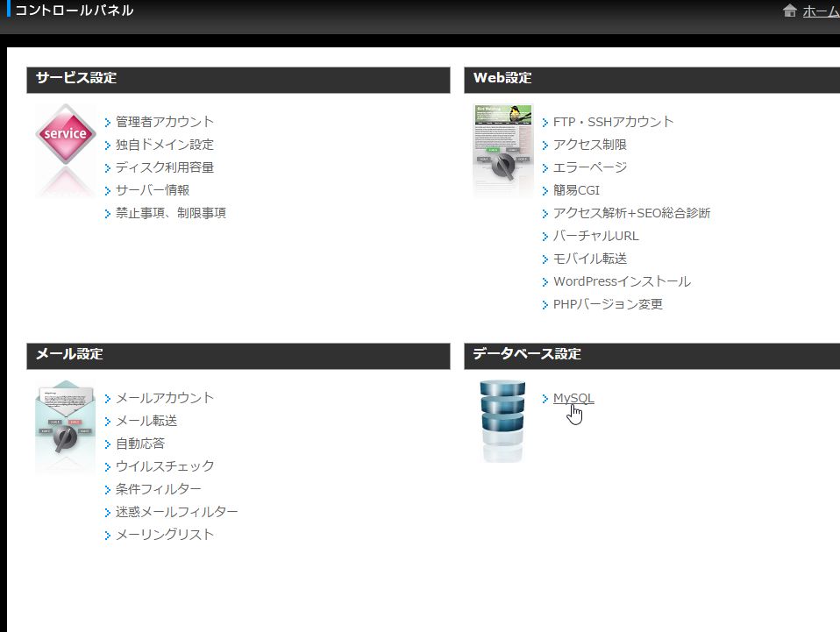
Task: Click the arrow bullet before メール転送
Action: (108, 422)
